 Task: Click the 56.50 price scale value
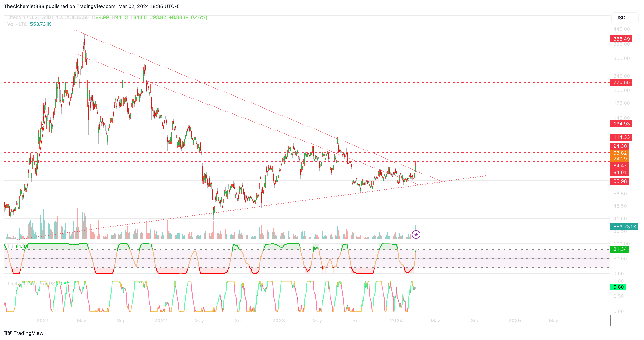620,194
